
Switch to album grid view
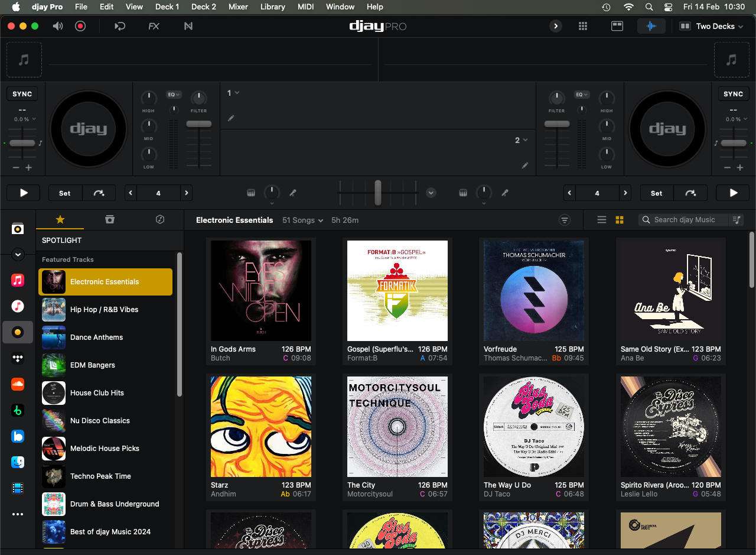coord(620,220)
